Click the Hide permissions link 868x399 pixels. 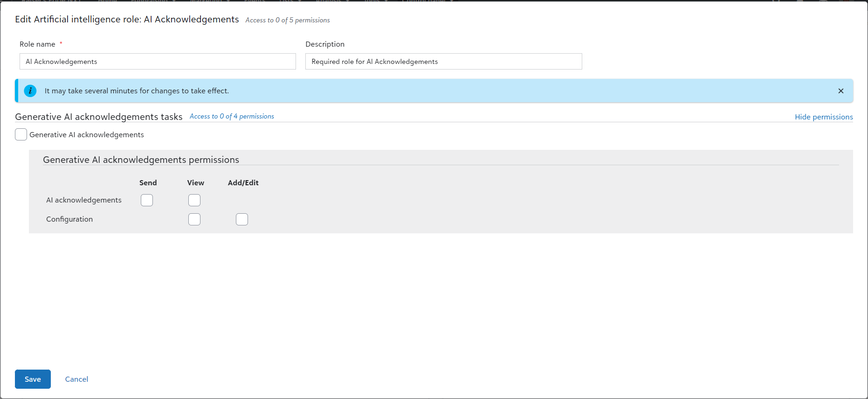(824, 117)
